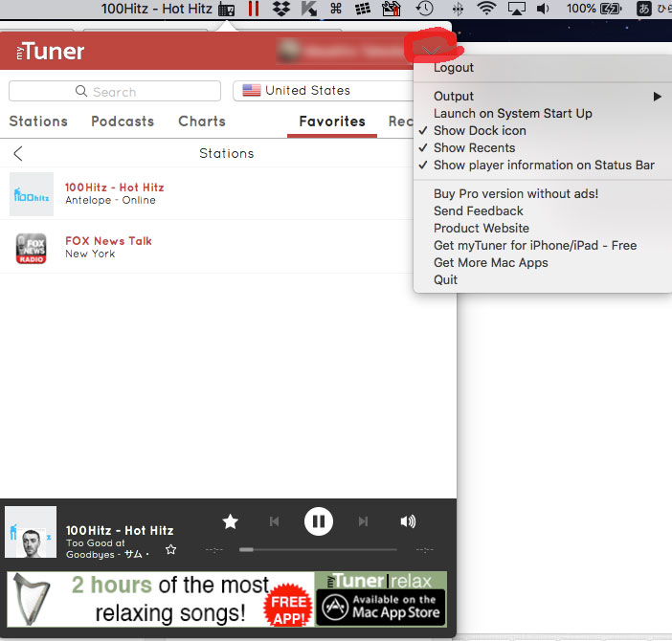This screenshot has width=672, height=641.
Task: Open the Output submenu
Action: coord(543,97)
